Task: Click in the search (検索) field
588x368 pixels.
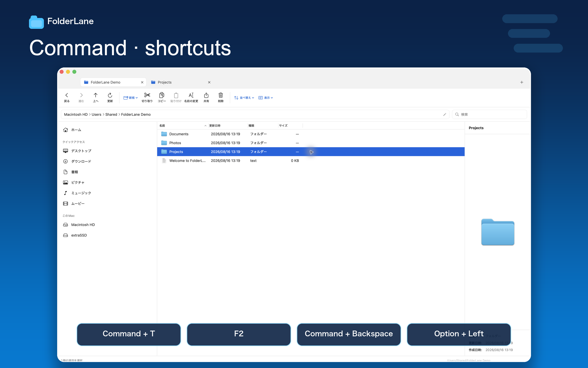Action: click(x=489, y=114)
